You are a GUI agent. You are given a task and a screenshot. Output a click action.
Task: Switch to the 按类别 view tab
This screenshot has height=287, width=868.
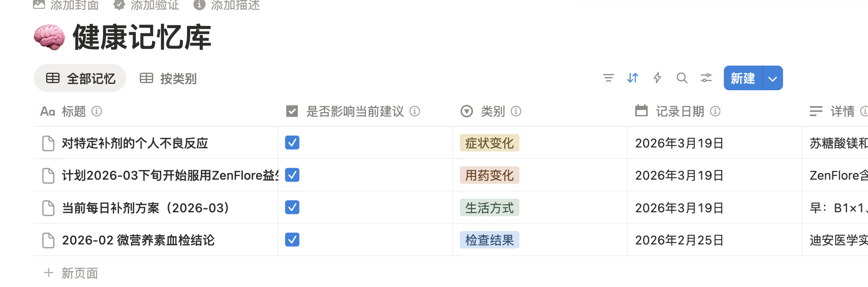(168, 78)
